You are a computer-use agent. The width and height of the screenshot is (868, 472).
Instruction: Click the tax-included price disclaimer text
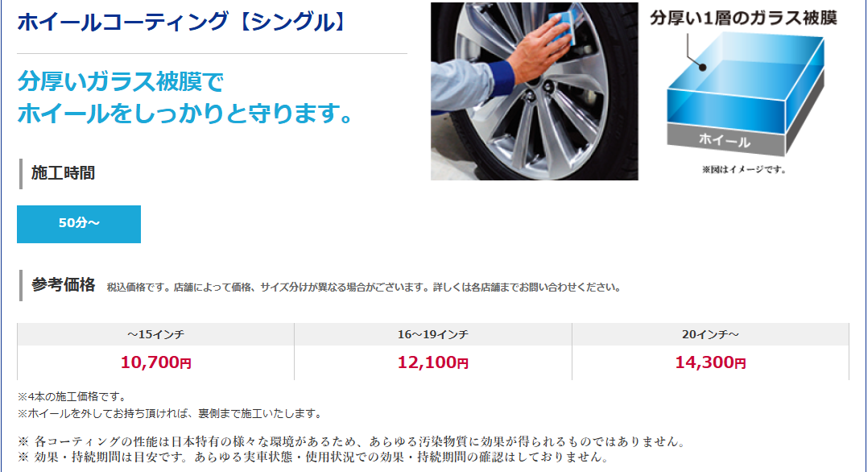(x=364, y=288)
